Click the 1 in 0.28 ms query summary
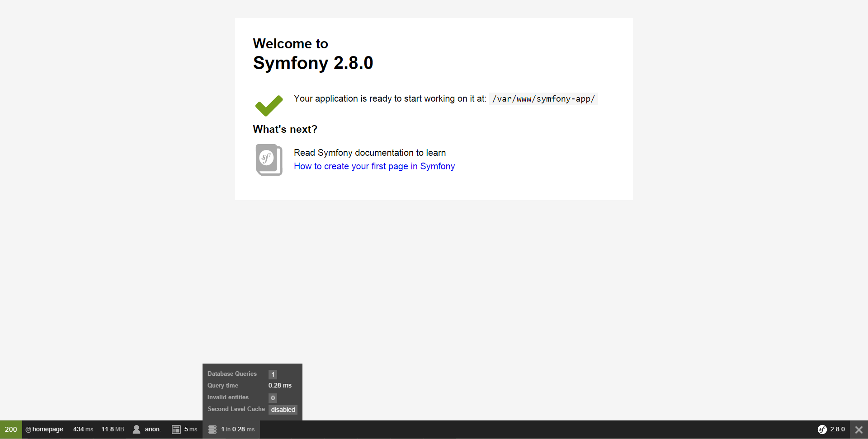Image resolution: width=868 pixels, height=439 pixels. (238, 430)
